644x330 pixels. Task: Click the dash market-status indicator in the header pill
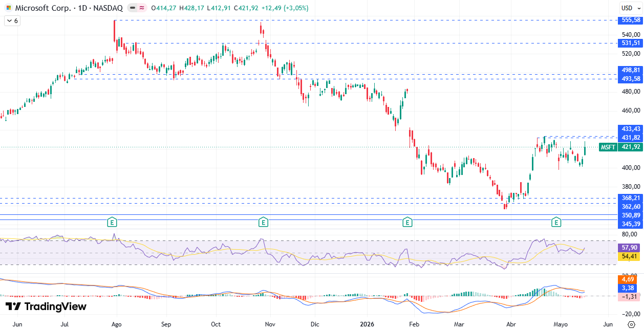click(x=132, y=8)
